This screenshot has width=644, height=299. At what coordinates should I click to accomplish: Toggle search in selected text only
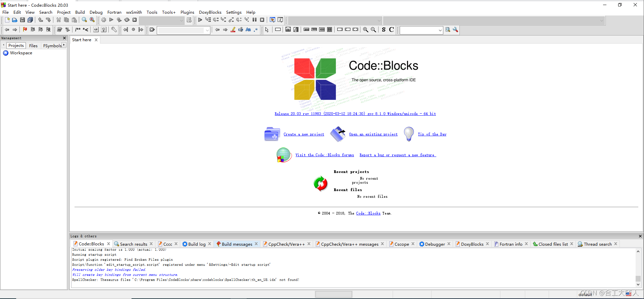[x=241, y=30]
